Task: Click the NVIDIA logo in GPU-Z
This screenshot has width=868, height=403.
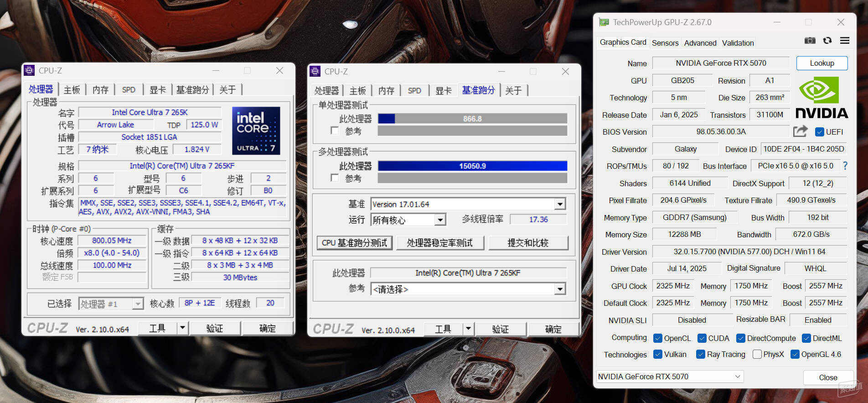Action: coord(821,97)
